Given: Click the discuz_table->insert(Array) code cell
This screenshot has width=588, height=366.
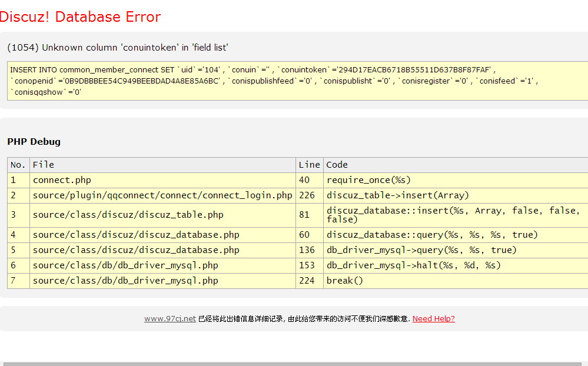Looking at the screenshot, I should click(398, 195).
